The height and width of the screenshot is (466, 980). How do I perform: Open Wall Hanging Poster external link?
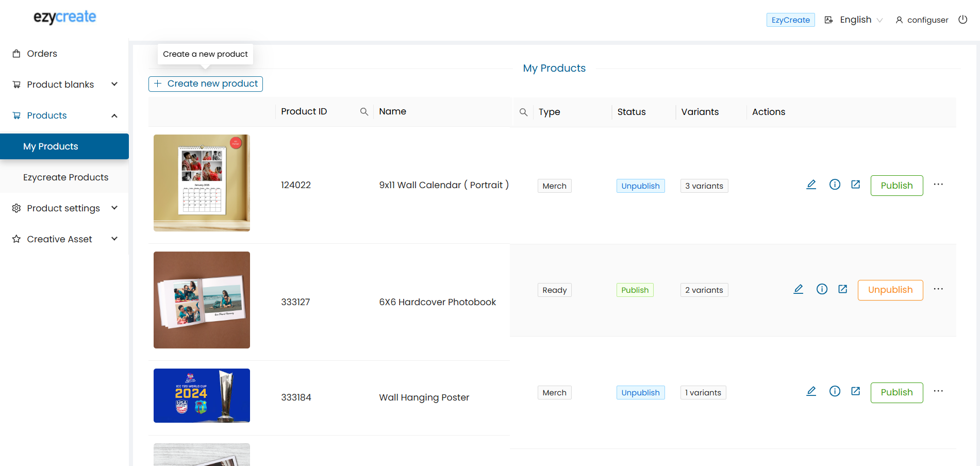point(856,391)
